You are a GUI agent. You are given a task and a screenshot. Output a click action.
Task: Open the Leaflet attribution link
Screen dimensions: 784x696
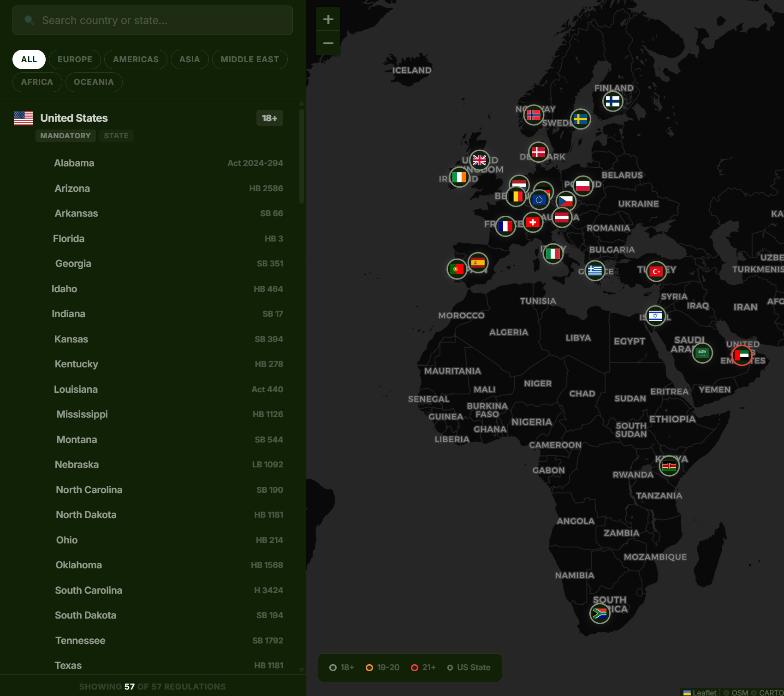coord(700,692)
